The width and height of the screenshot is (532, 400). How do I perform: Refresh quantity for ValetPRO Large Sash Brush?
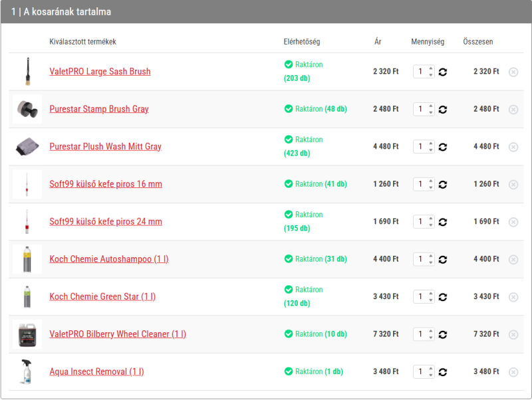click(x=442, y=72)
